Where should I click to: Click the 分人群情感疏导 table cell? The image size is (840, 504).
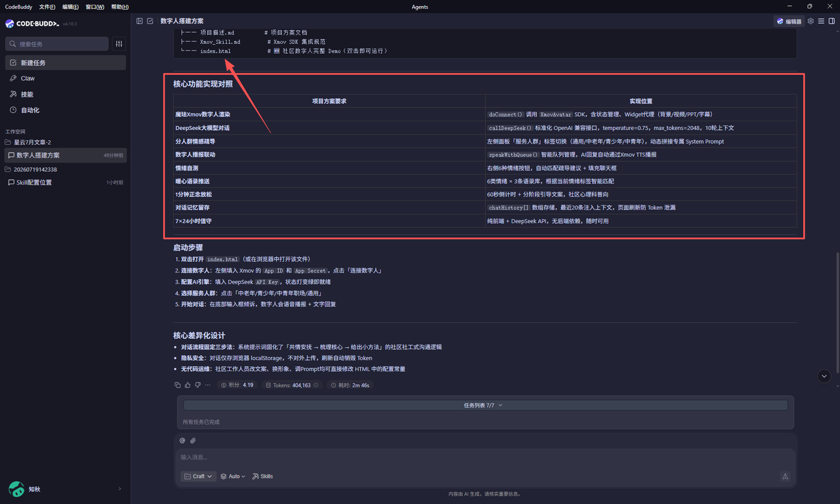coord(329,141)
